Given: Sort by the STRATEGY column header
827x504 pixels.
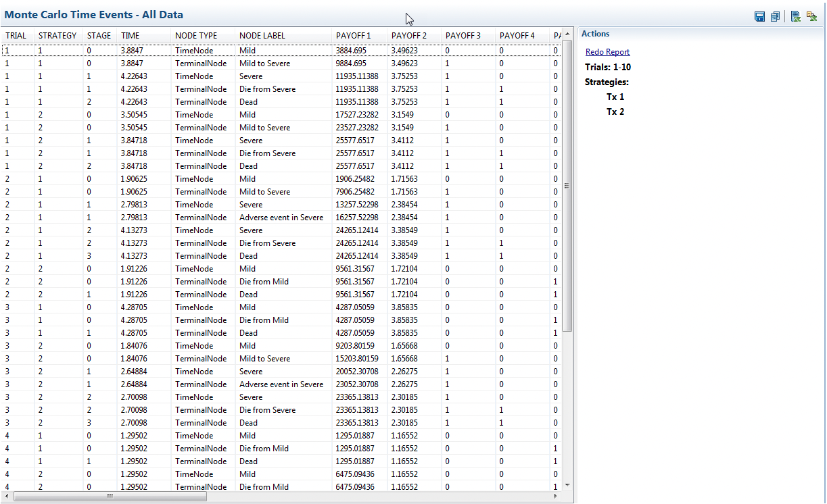Looking at the screenshot, I should click(58, 35).
